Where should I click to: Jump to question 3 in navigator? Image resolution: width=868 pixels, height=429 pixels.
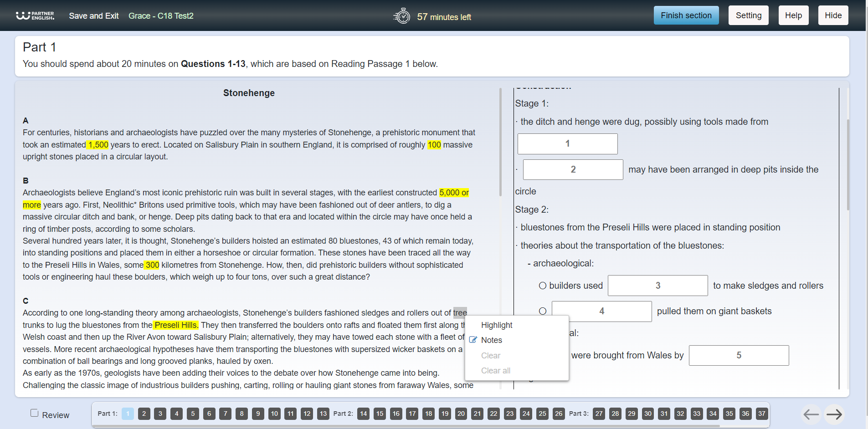(160, 414)
